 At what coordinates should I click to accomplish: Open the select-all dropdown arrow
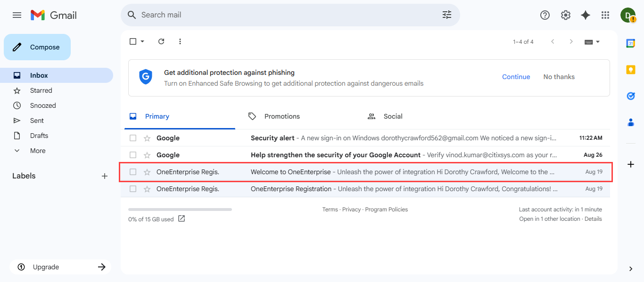point(142,41)
